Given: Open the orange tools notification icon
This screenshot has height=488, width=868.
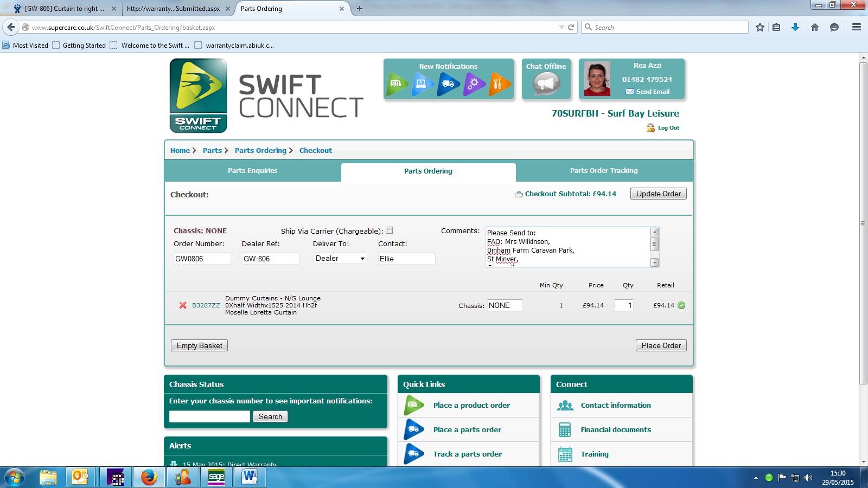Looking at the screenshot, I should tap(499, 84).
